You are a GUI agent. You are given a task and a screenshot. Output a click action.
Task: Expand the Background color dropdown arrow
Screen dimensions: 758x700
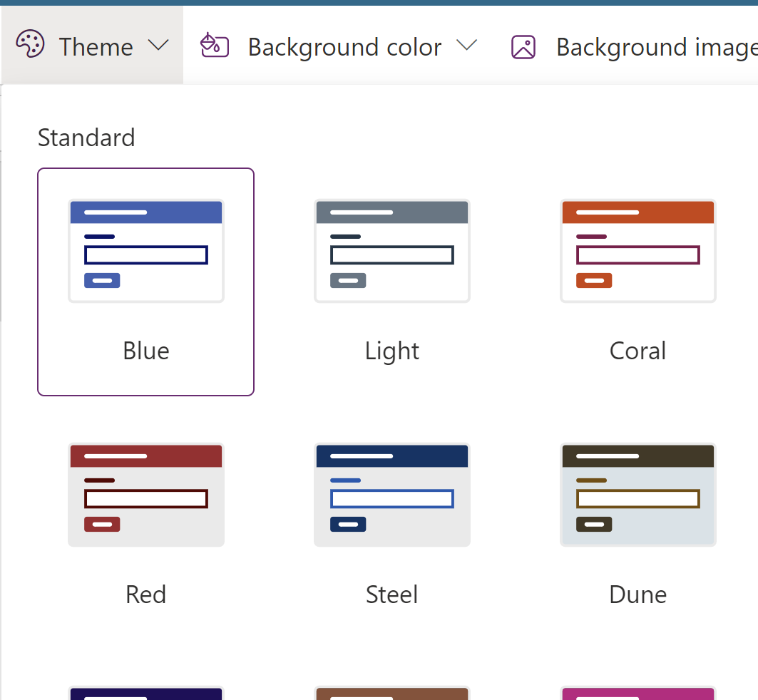pyautogui.click(x=468, y=45)
